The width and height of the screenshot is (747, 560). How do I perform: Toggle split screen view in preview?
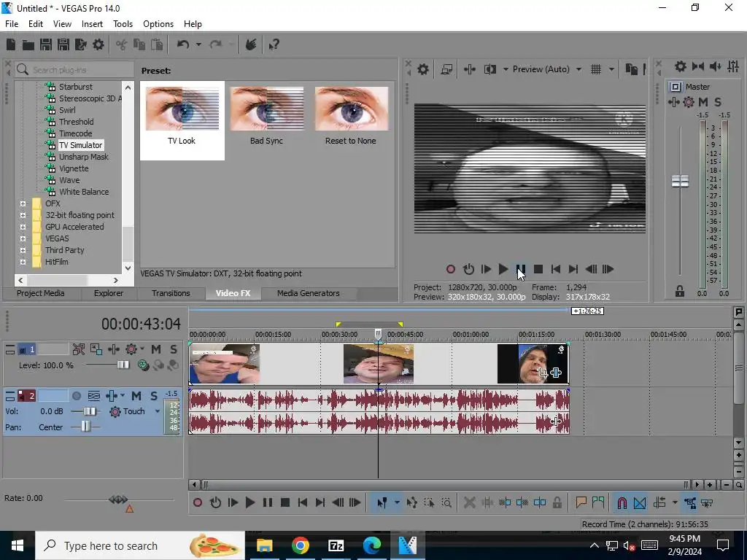489,69
